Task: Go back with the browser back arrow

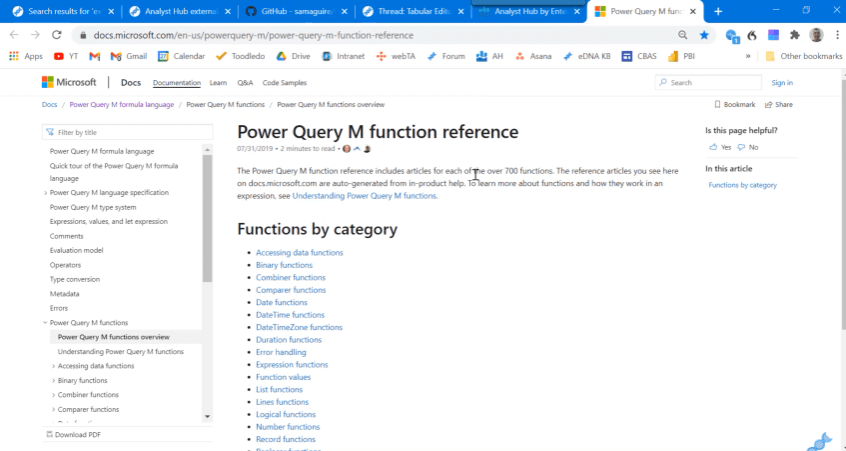Action: [x=14, y=35]
